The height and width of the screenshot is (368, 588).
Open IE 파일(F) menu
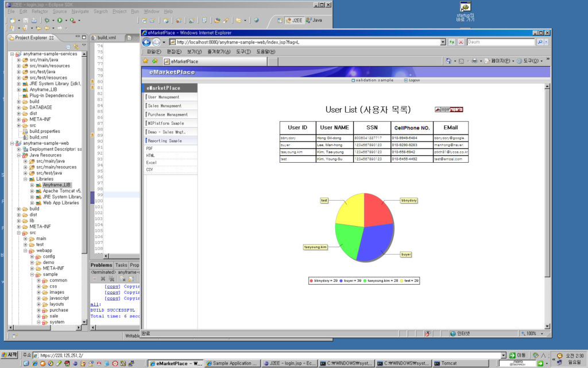154,52
